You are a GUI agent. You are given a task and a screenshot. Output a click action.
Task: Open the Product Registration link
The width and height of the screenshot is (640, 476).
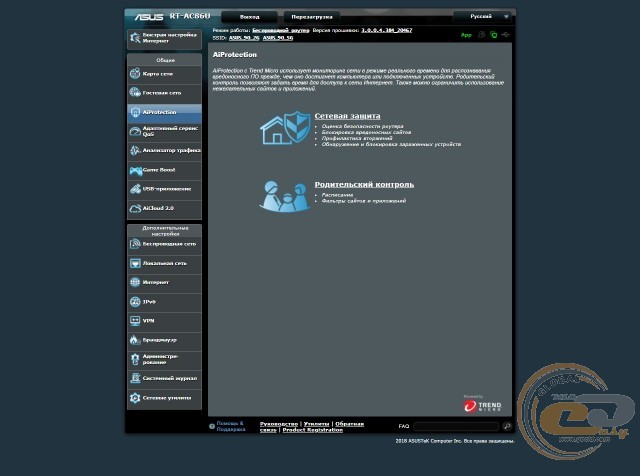pyautogui.click(x=313, y=430)
